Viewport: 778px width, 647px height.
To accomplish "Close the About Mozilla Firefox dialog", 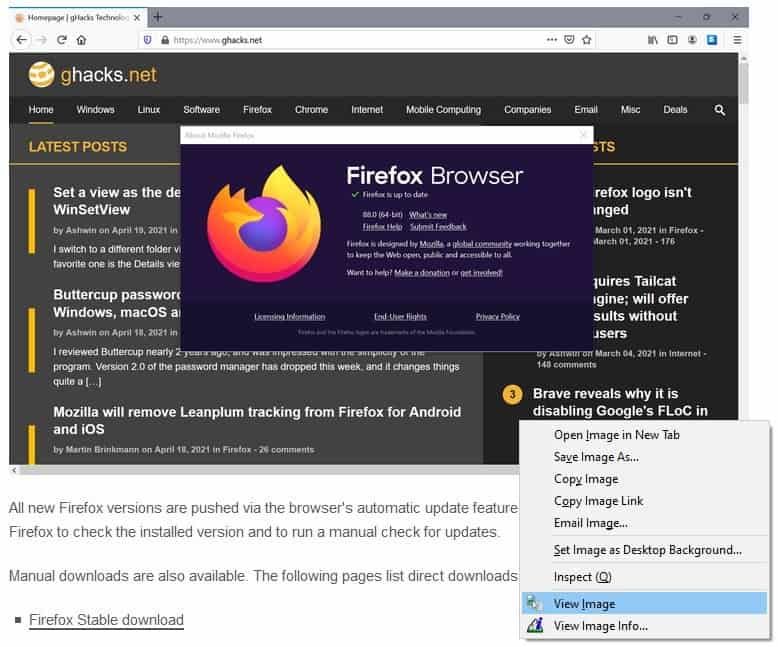I will point(584,134).
